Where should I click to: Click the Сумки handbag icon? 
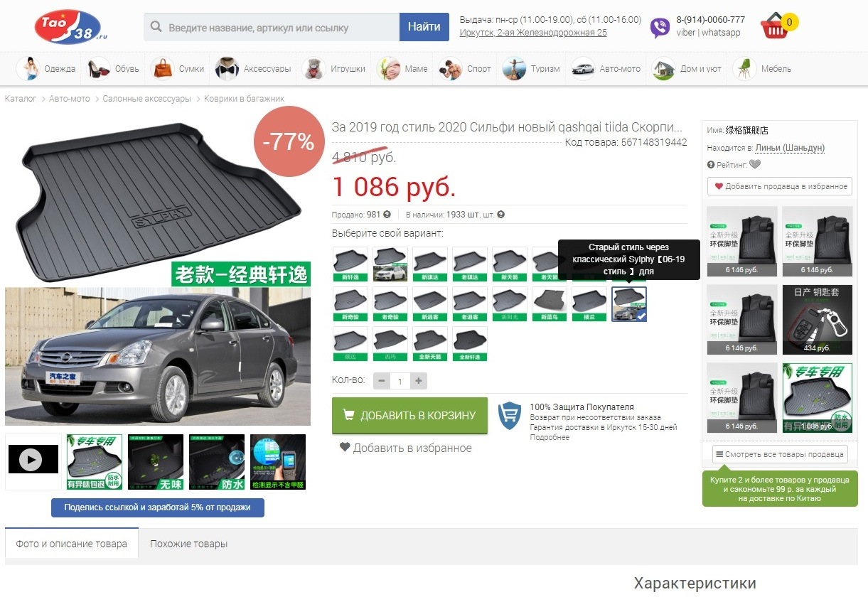pos(163,69)
